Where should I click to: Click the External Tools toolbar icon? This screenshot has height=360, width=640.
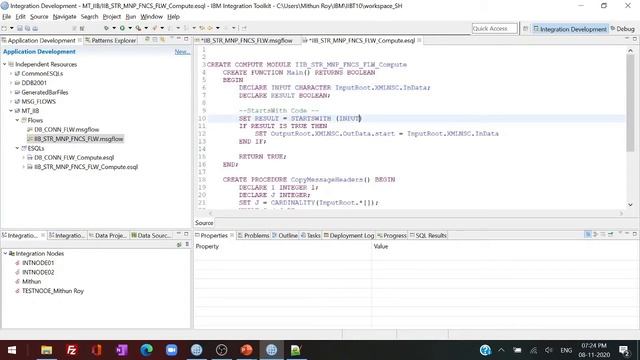point(138,28)
